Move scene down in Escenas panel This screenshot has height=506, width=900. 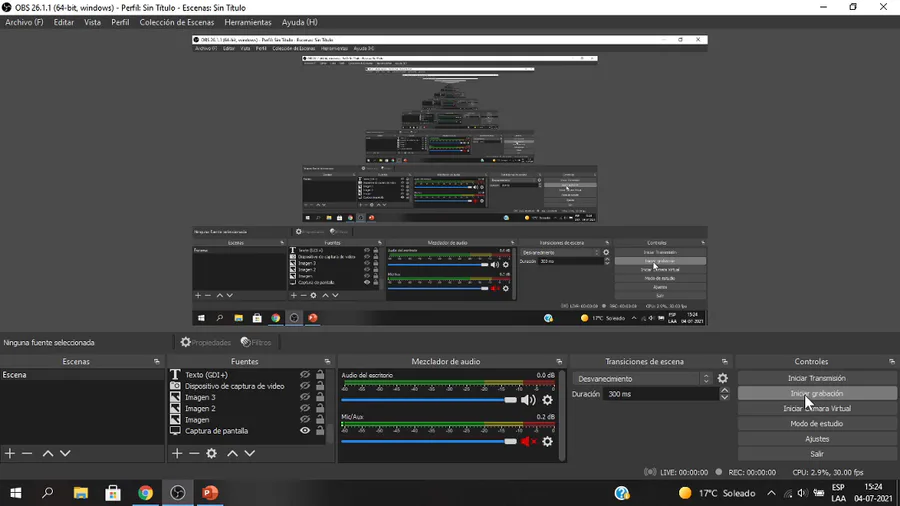[x=65, y=453]
